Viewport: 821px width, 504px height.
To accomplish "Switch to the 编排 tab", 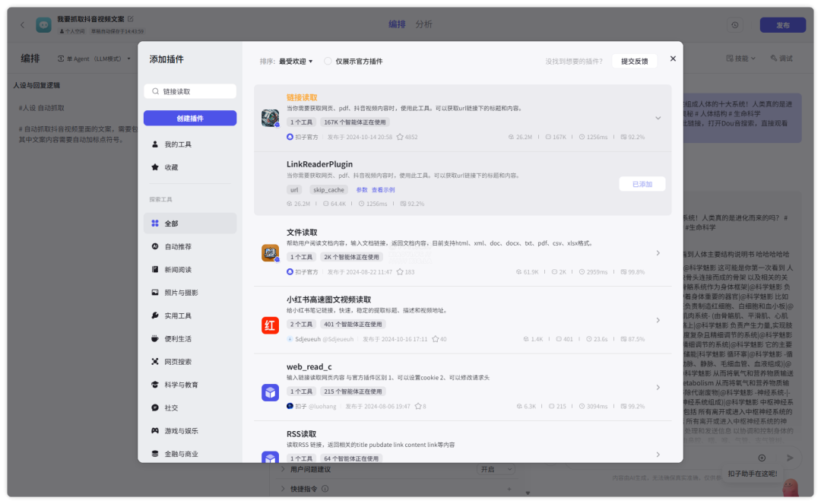I will tap(397, 24).
